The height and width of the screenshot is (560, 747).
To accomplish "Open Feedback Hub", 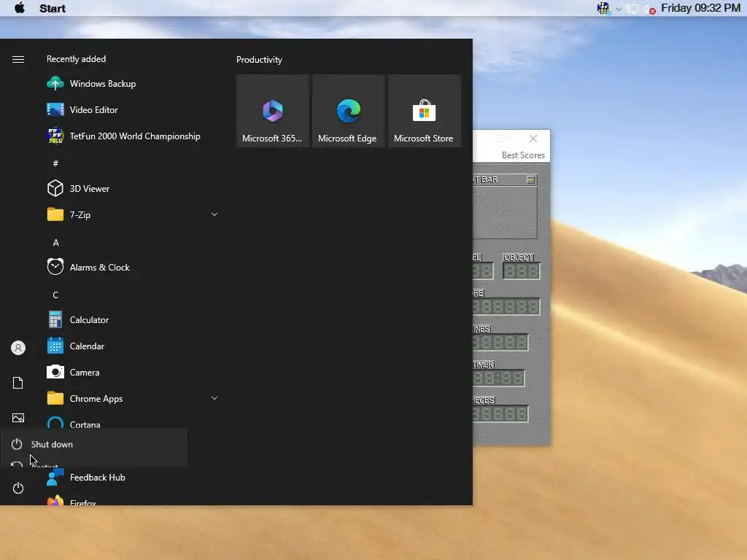I will click(133, 478).
